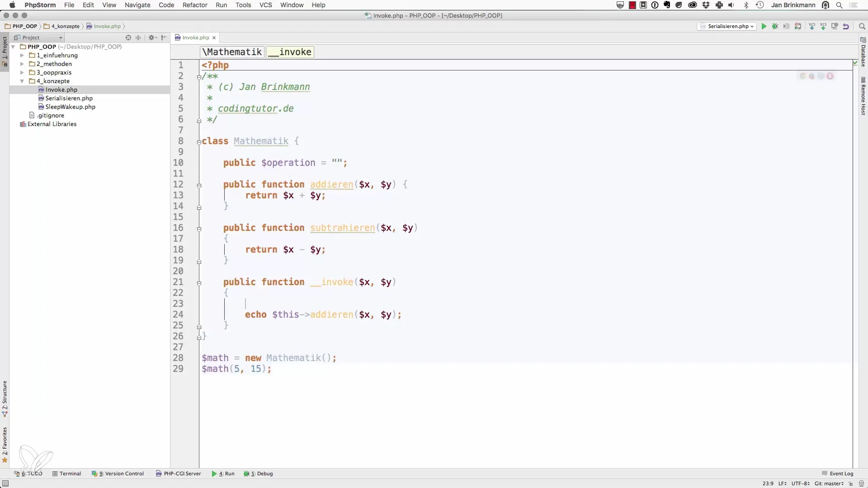Click 4_konzepte in navigation bar
This screenshot has width=868, height=488.
[x=62, y=26]
